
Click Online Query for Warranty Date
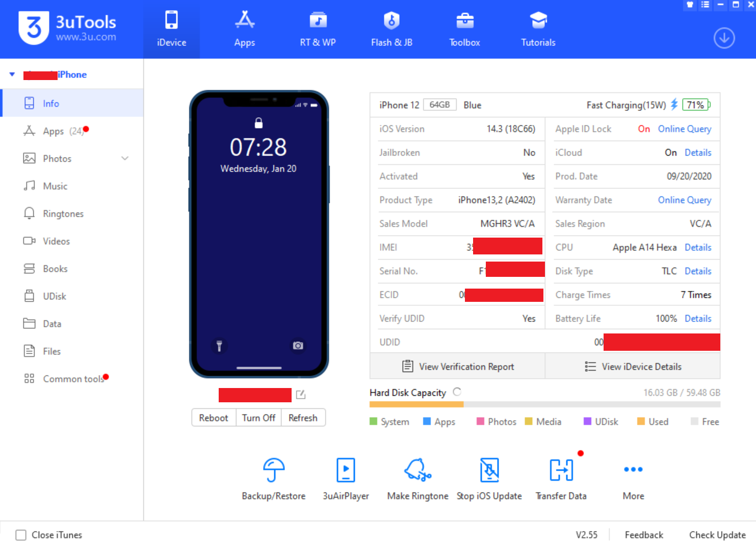coord(684,200)
